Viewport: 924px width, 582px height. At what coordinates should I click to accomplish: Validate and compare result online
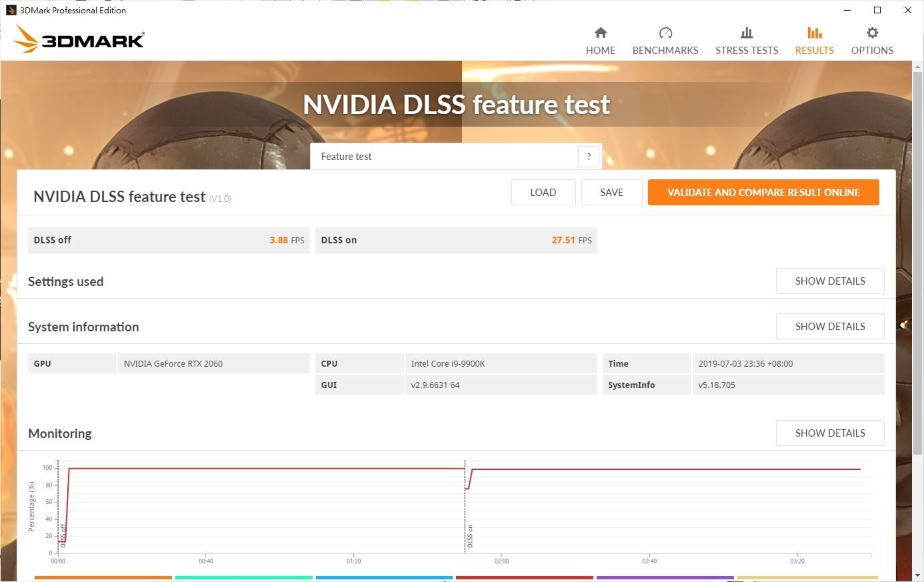763,193
